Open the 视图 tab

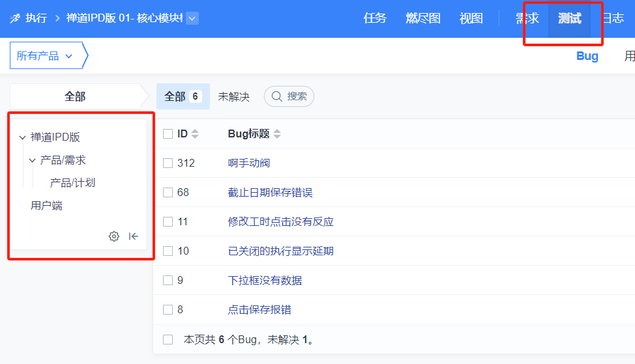(471, 18)
